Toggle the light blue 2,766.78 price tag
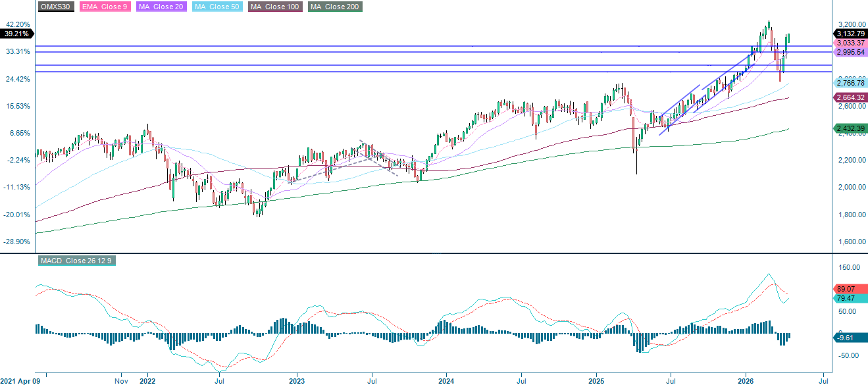The height and width of the screenshot is (385, 868). coord(847,84)
